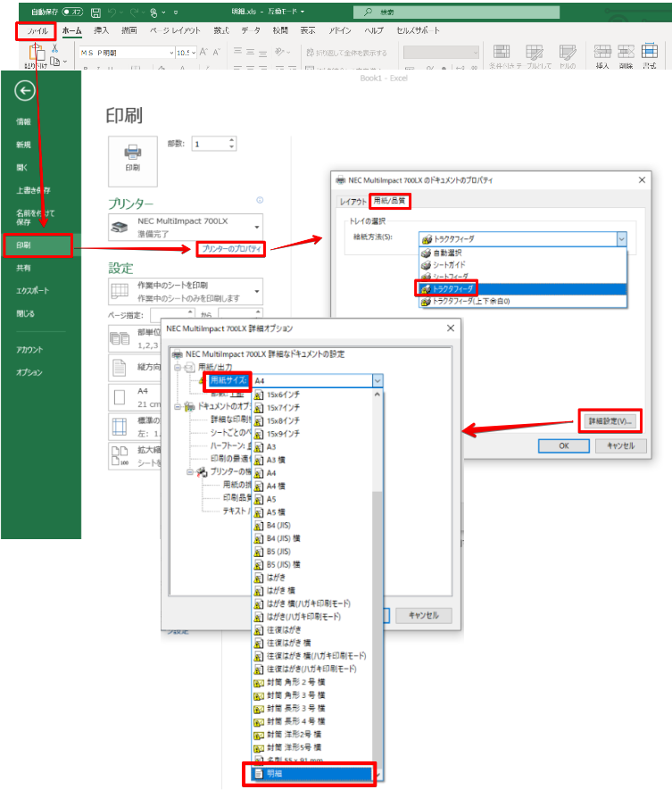Open the font size dropdown
Viewport: 672px width, 798px height.
[x=194, y=53]
